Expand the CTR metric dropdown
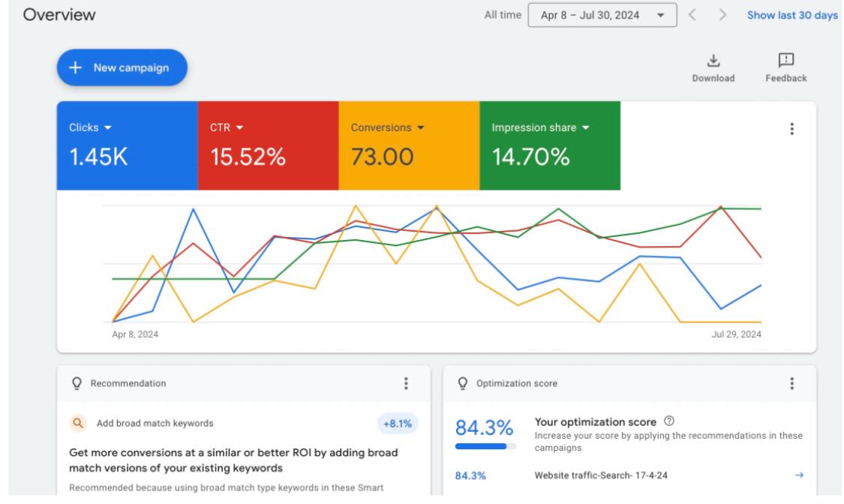This screenshot has width=844, height=504. click(x=229, y=127)
